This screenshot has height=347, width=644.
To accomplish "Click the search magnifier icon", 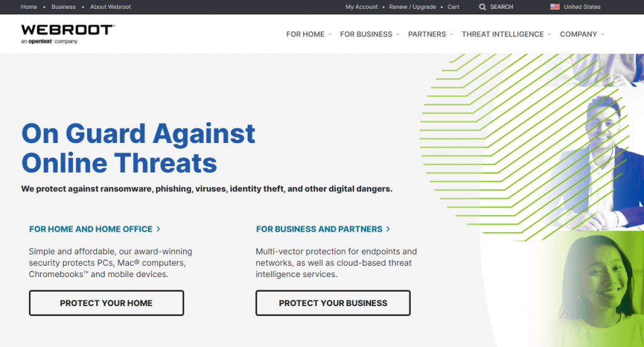I will pos(482,7).
